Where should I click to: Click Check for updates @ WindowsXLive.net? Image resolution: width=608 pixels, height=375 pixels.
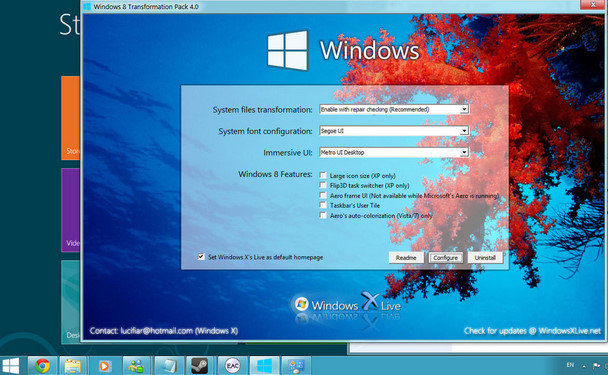tap(532, 331)
